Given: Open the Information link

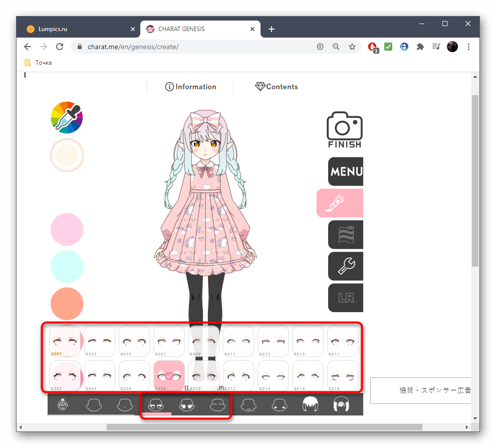Looking at the screenshot, I should 190,87.
